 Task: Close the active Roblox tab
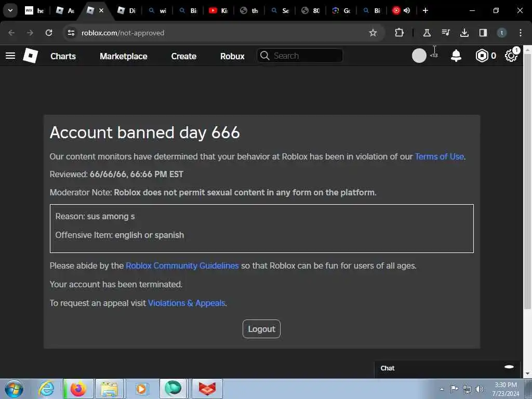point(101,10)
